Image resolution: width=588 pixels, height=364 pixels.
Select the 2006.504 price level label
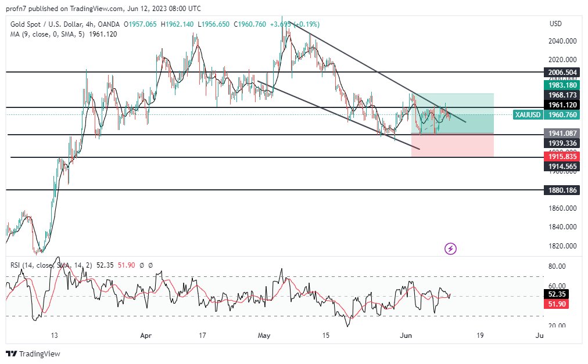tap(562, 73)
